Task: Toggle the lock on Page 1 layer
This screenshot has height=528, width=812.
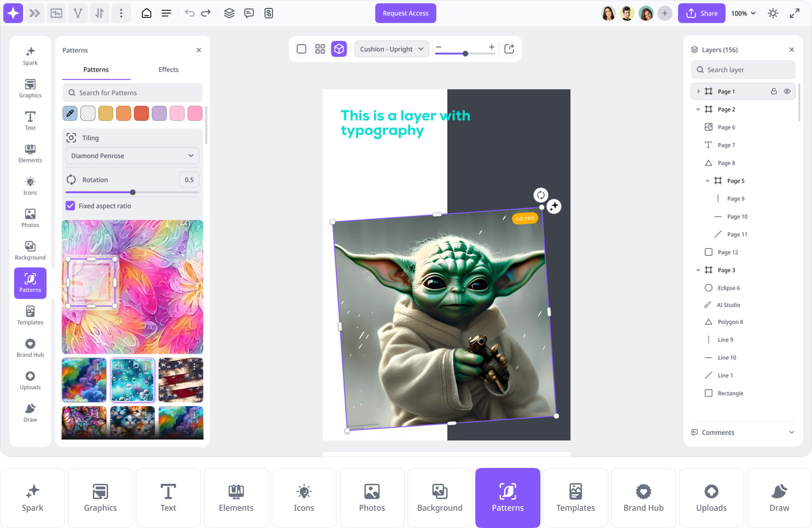Action: coord(774,91)
